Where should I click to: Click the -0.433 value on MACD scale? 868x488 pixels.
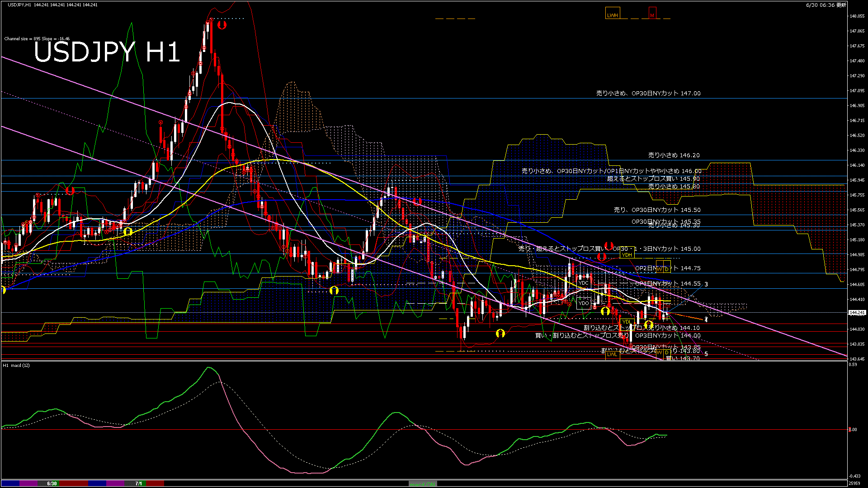854,476
